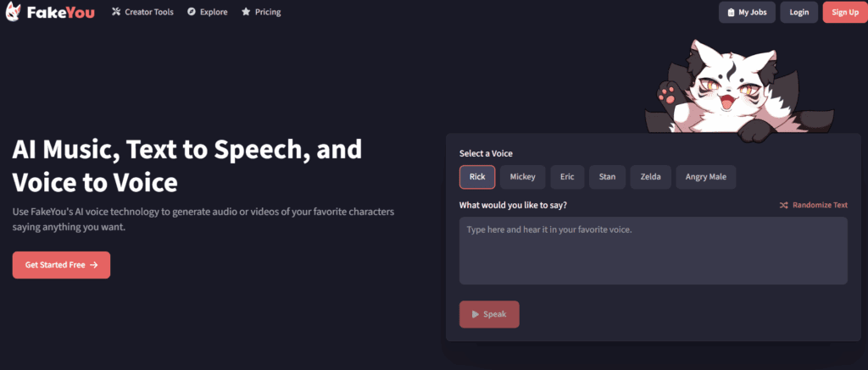The height and width of the screenshot is (370, 868).
Task: Click the My Jobs clipboard icon
Action: point(730,13)
